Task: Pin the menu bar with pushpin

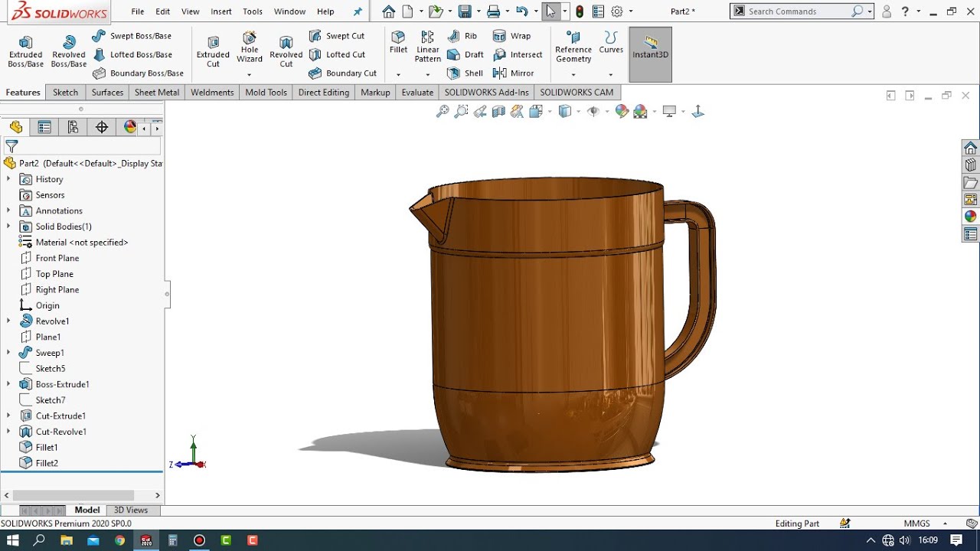Action: (358, 11)
